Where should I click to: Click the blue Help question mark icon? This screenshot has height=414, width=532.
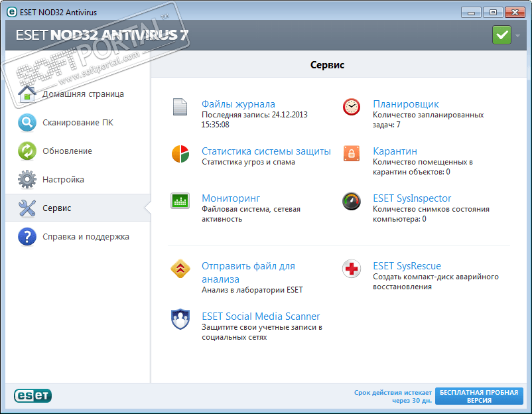coord(27,236)
